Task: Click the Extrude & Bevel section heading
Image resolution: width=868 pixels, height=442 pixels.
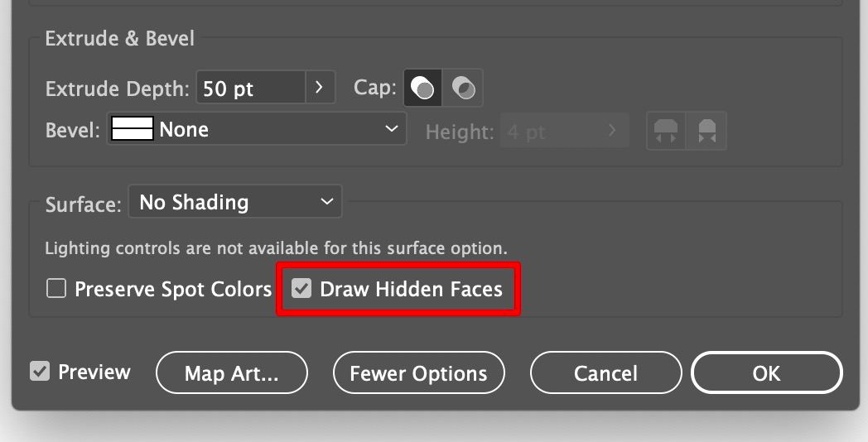Action: [120, 39]
